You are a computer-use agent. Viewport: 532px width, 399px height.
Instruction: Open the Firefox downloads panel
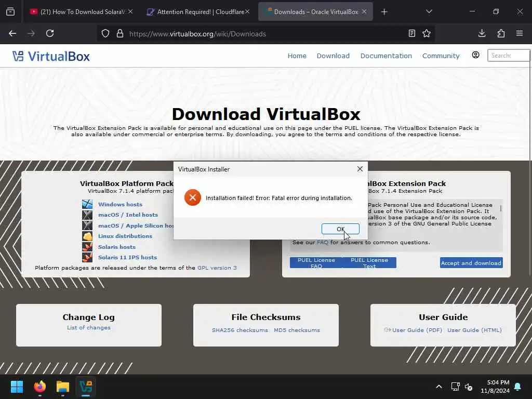(482, 33)
